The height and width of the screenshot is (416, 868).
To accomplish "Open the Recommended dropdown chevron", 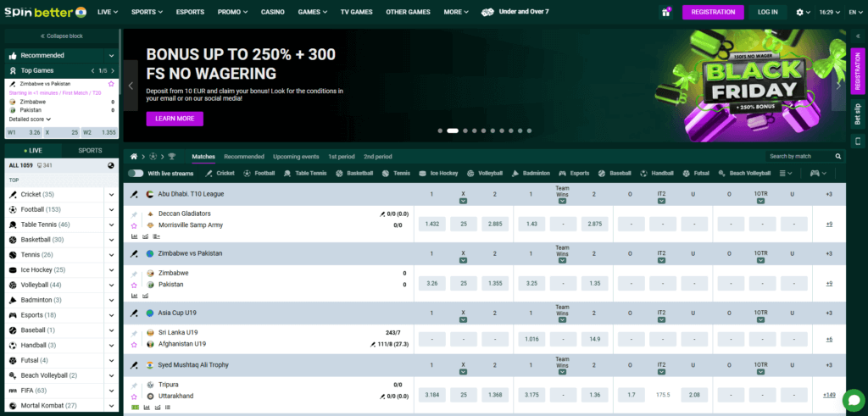I will 111,56.
